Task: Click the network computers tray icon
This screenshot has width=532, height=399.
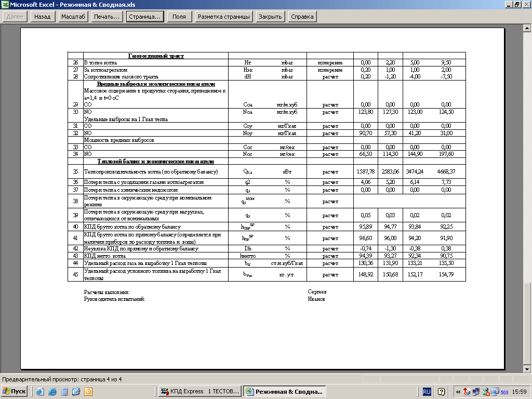Action: (476, 392)
